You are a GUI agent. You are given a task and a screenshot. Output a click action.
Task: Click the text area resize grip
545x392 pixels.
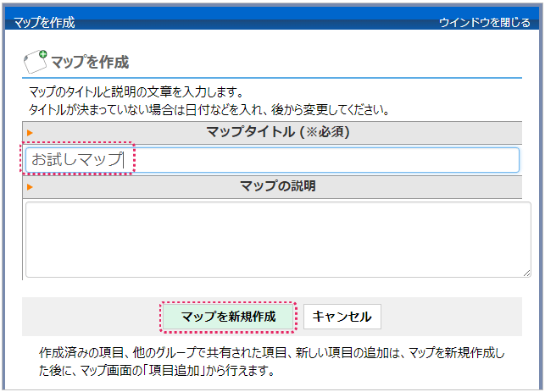pyautogui.click(x=526, y=272)
